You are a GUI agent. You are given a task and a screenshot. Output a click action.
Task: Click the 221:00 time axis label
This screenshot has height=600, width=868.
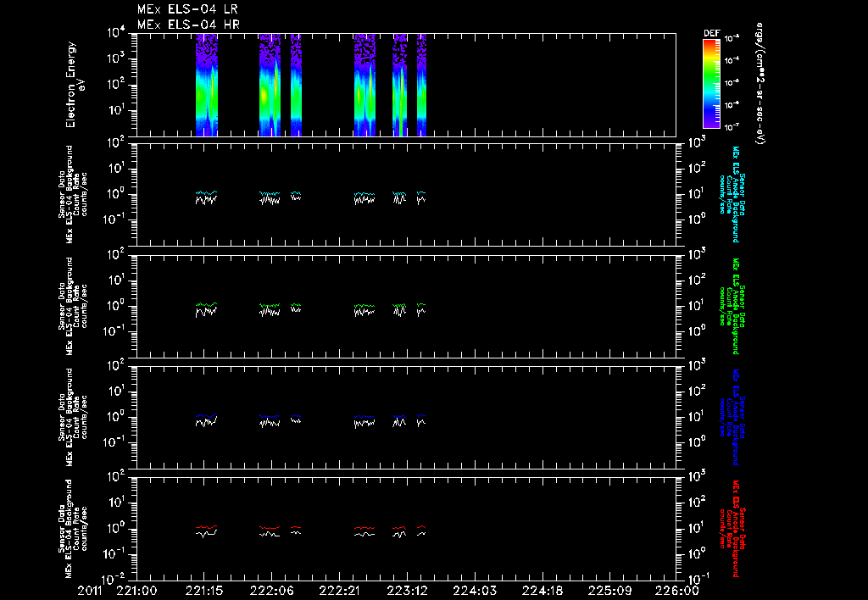coord(136,591)
